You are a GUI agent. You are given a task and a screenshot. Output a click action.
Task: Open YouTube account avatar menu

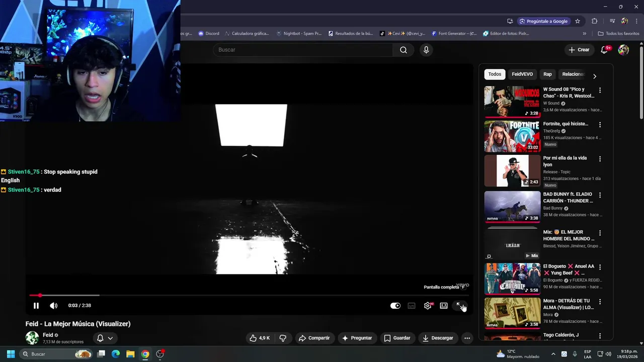[623, 50]
